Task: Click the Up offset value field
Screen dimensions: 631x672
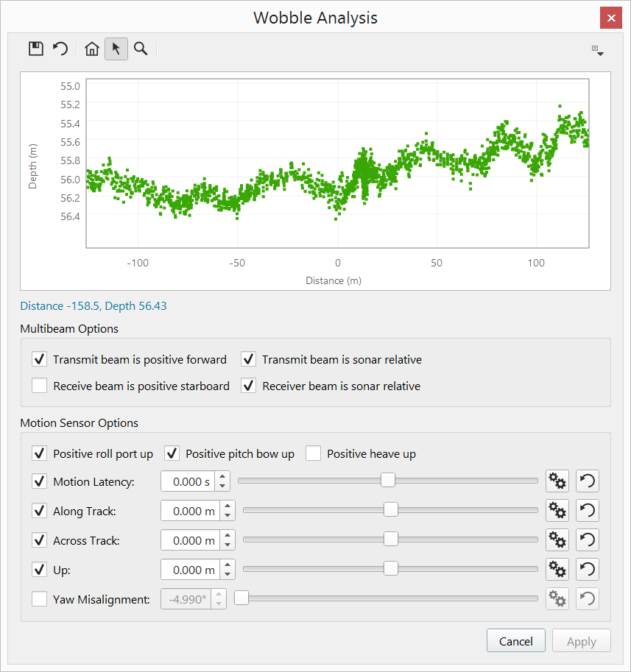Action: point(190,570)
